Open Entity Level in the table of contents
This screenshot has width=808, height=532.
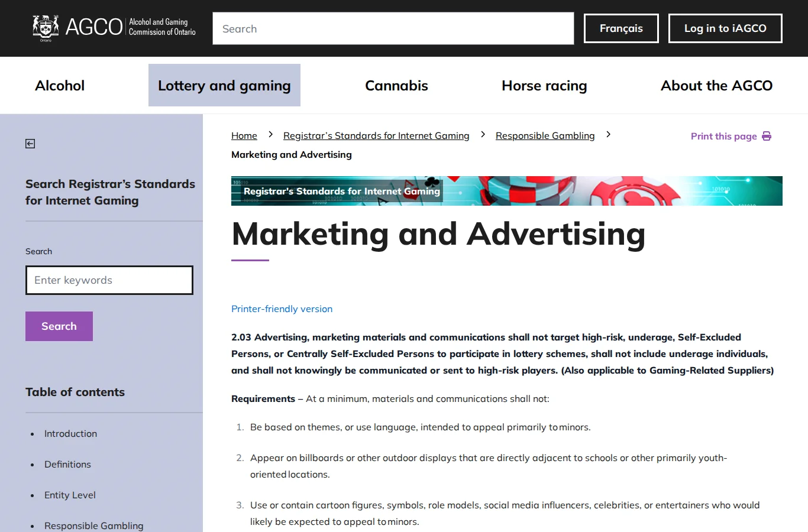click(x=70, y=495)
